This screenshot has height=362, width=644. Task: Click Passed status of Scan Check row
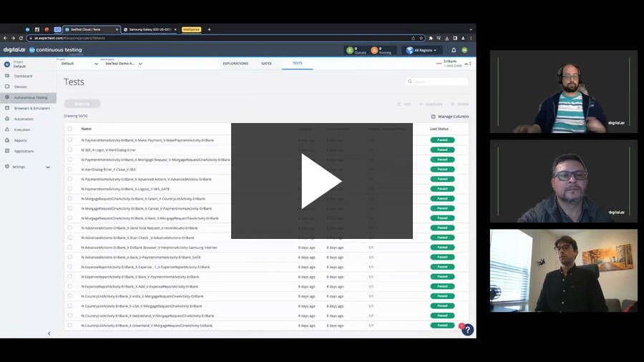click(x=442, y=238)
